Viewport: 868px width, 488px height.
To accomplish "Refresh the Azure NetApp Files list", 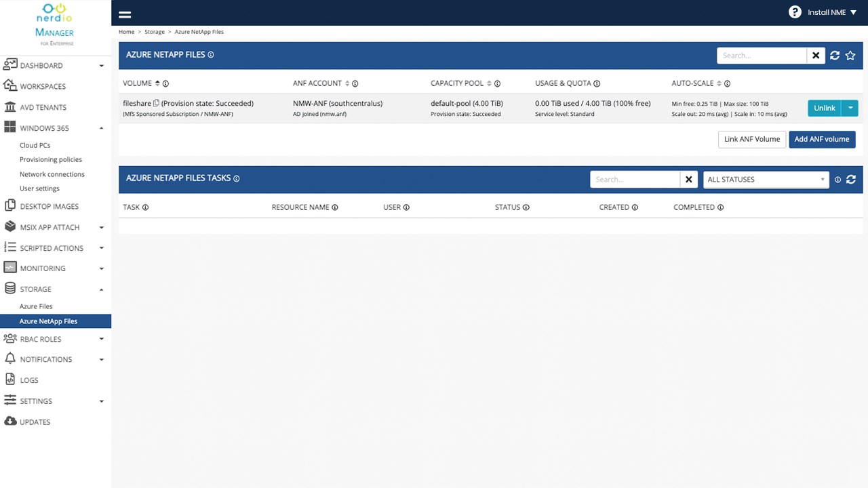I will (x=835, y=56).
